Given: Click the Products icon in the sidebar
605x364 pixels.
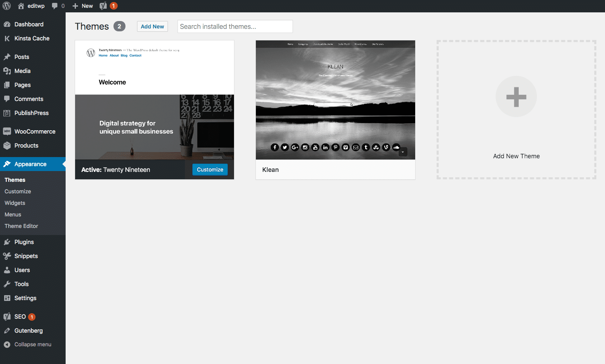Looking at the screenshot, I should click(x=8, y=146).
